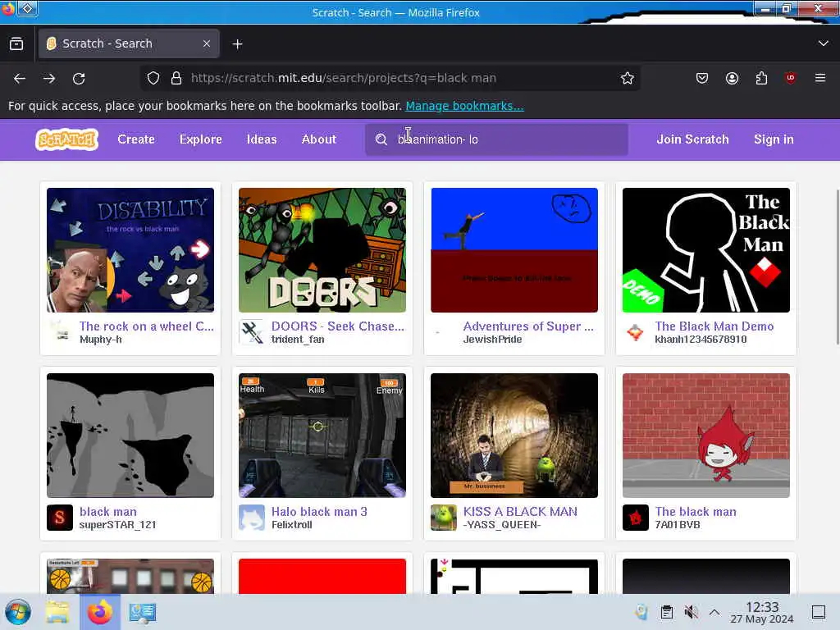The image size is (840, 630).
Task: Click the search magnifier icon
Action: click(x=381, y=139)
